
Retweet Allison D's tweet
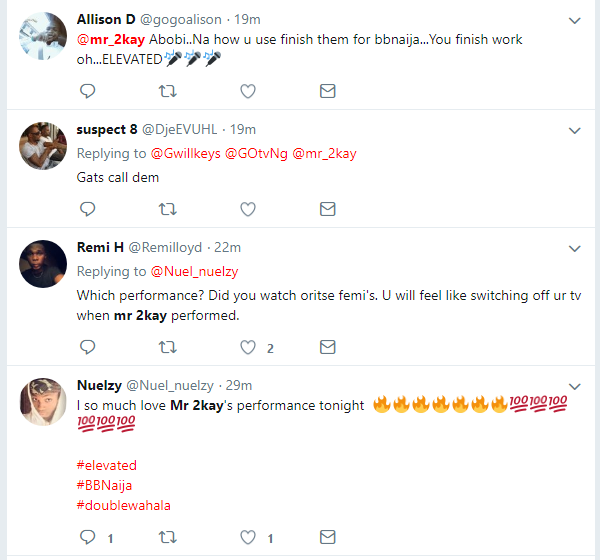(x=168, y=91)
